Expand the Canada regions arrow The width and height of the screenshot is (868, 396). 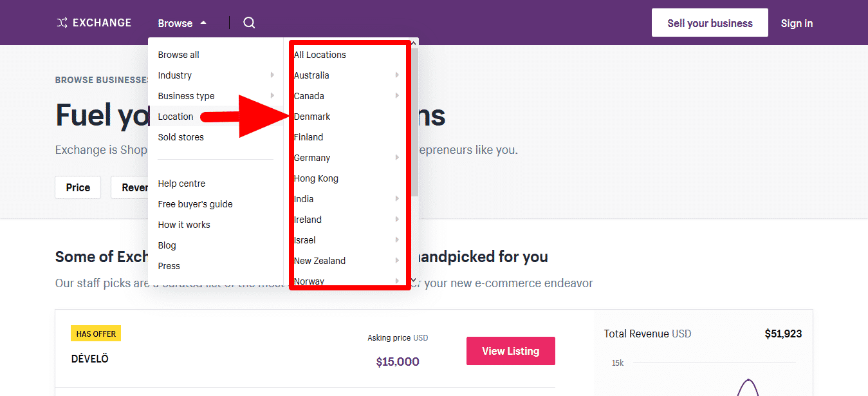click(x=397, y=96)
